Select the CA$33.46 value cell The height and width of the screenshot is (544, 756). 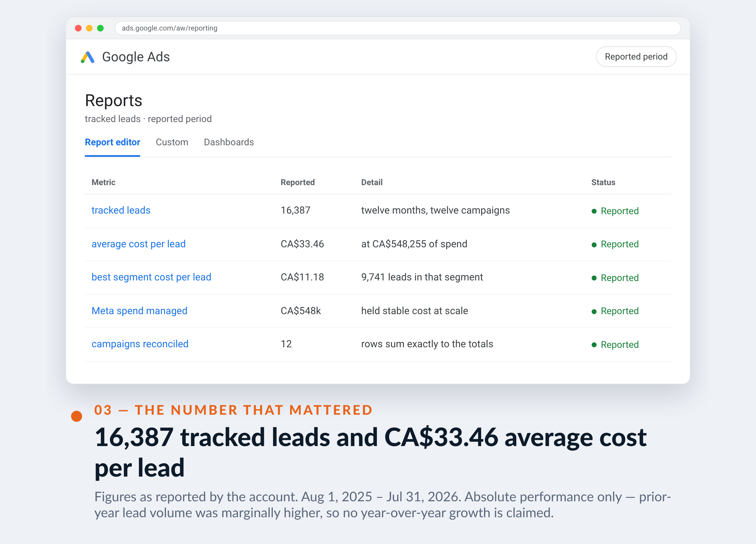(302, 244)
